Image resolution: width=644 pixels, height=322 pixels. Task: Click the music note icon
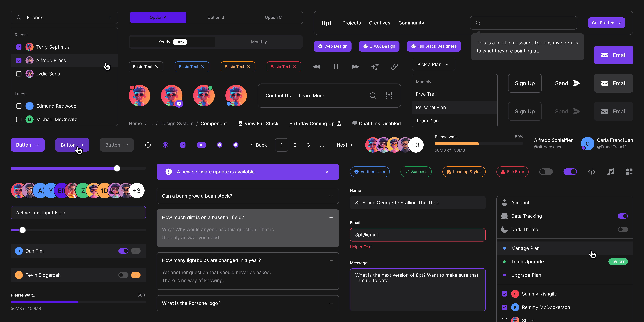coord(610,172)
